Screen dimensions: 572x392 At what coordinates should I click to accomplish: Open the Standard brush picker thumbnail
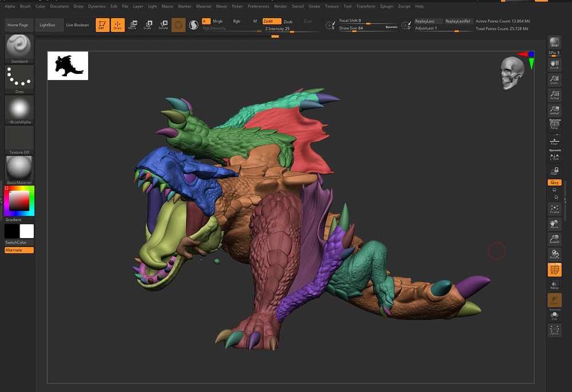coord(19,49)
